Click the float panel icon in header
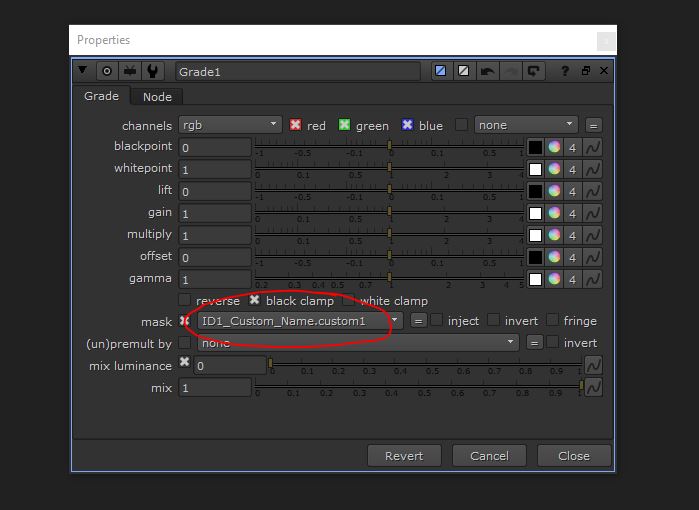Screen dimensions: 699x510 point(585,71)
